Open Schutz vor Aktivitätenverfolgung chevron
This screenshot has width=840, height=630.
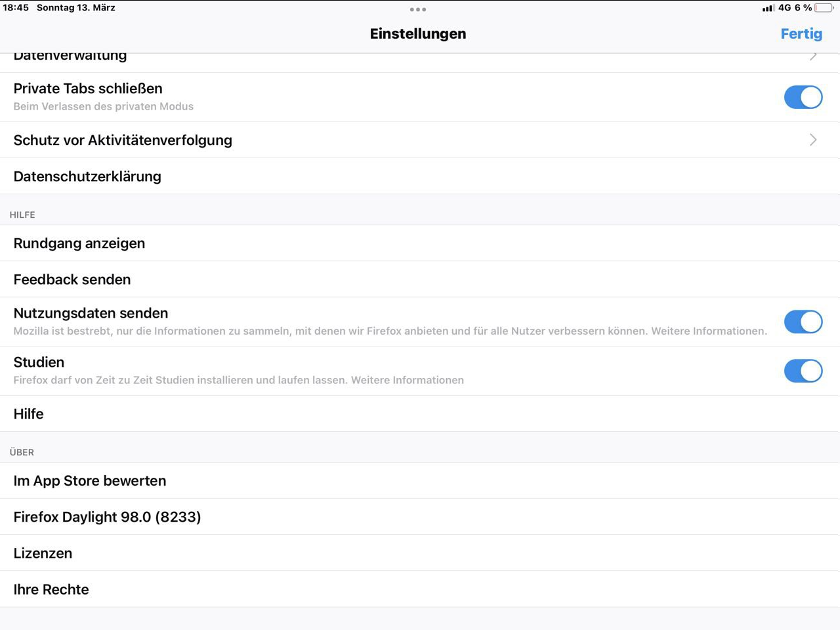pos(813,140)
